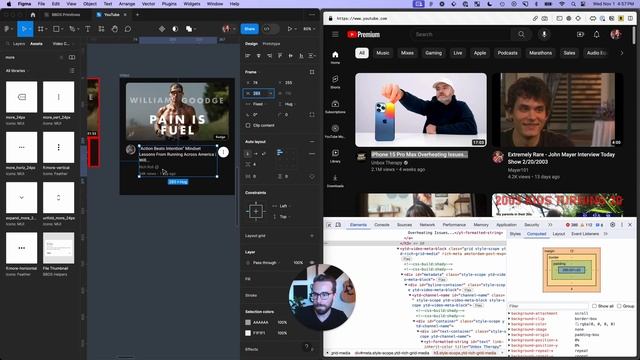
Task: Select the File Thumbnail asset
Action: tap(58, 248)
